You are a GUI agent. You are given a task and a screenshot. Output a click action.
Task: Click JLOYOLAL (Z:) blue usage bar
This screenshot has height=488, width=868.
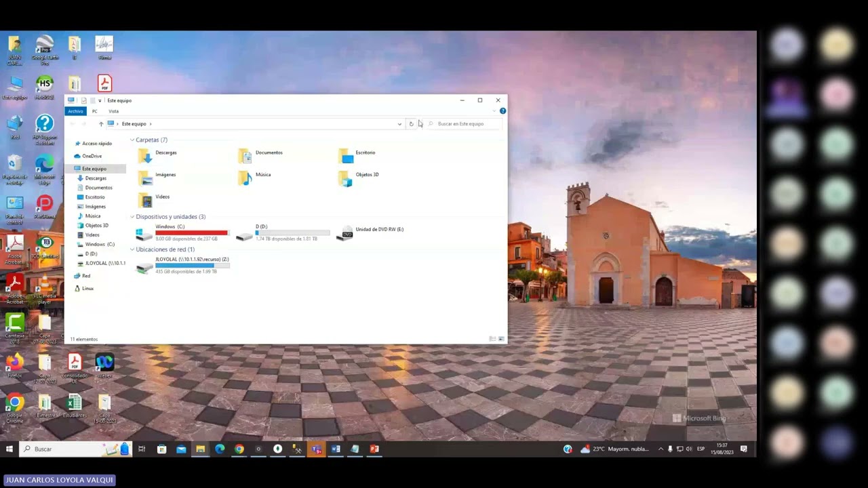(192, 265)
